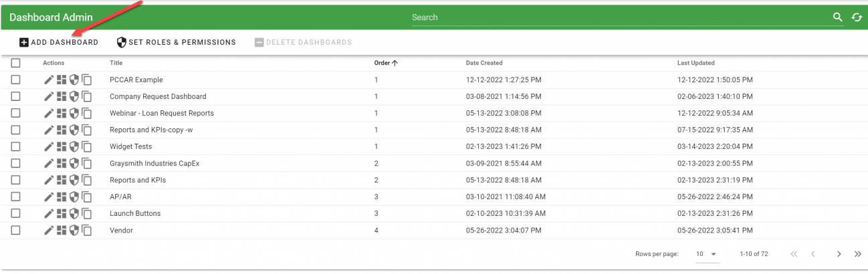This screenshot has width=868, height=274.
Task: Open the Rows per page dropdown
Action: point(708,254)
